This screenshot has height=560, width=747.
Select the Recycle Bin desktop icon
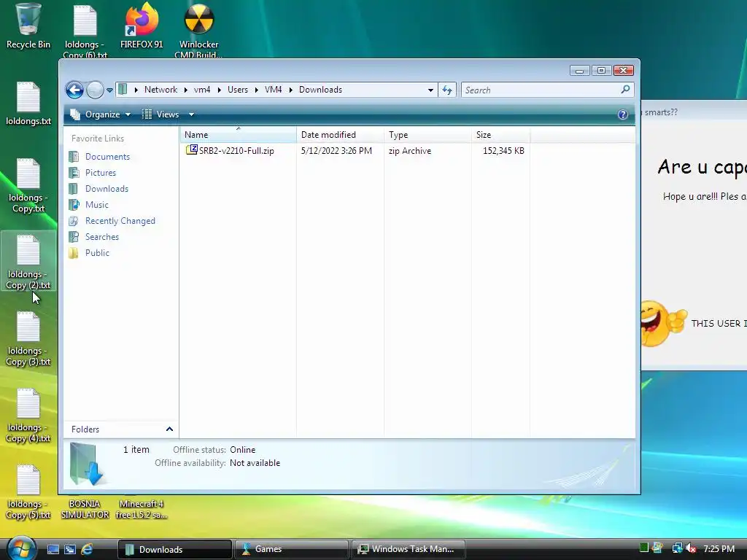click(28, 26)
